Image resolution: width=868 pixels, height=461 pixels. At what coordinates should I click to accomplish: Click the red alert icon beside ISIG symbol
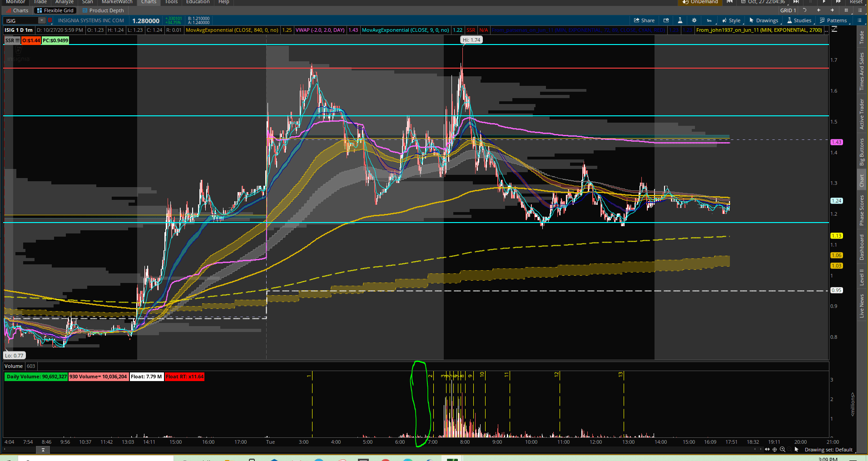pos(50,20)
